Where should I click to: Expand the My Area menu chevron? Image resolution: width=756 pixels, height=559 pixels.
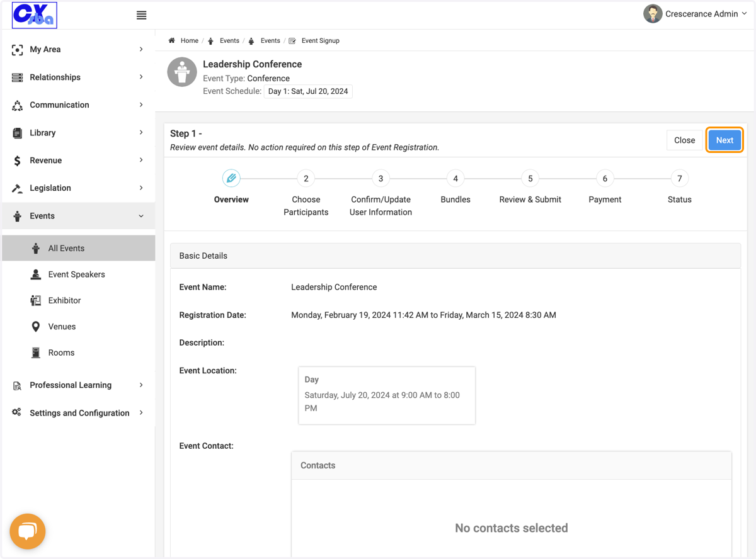[x=141, y=49]
